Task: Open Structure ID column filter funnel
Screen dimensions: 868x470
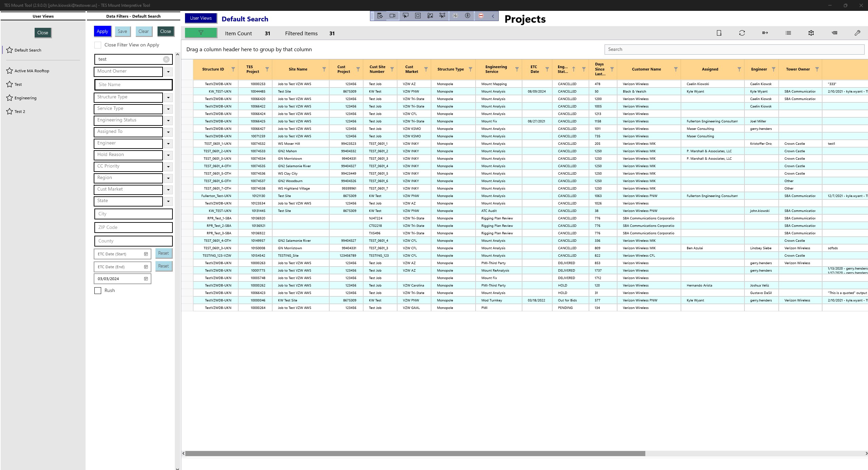Action: click(x=233, y=69)
